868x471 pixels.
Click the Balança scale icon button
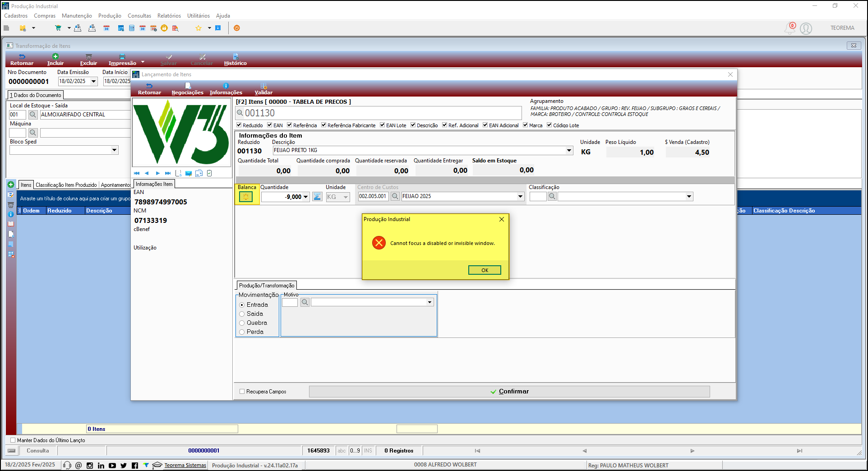point(246,197)
